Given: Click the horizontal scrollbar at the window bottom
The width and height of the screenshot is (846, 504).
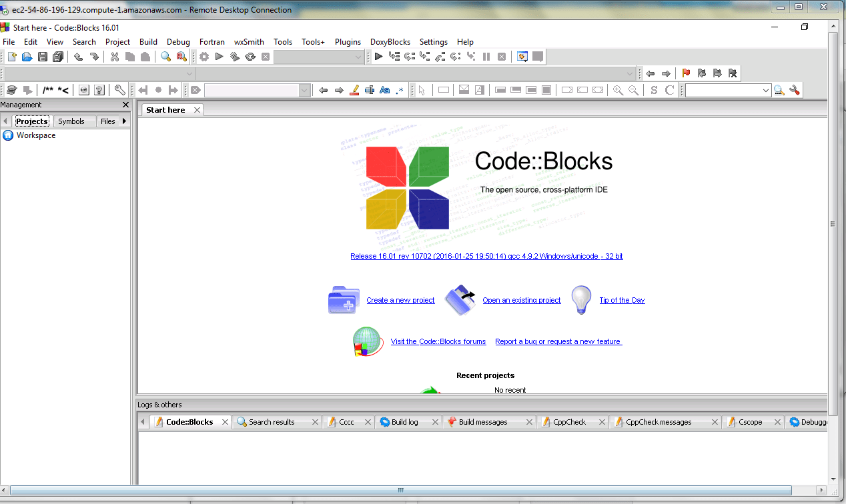Looking at the screenshot, I should coord(400,490).
